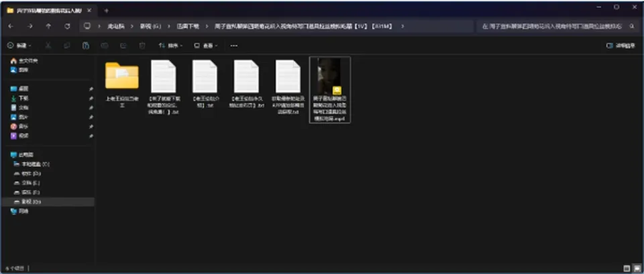Unpin 桌面 using its pin icon
Viewport: 644px width, 274px height.
[x=91, y=89]
